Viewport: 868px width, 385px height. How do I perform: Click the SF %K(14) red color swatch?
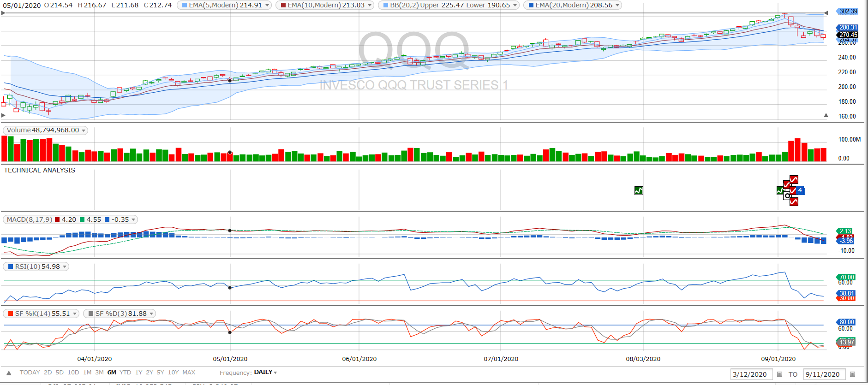pyautogui.click(x=11, y=314)
